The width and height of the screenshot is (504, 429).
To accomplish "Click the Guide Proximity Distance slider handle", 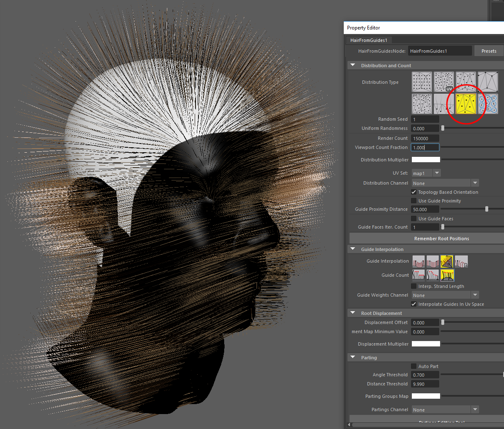I will pyautogui.click(x=487, y=210).
